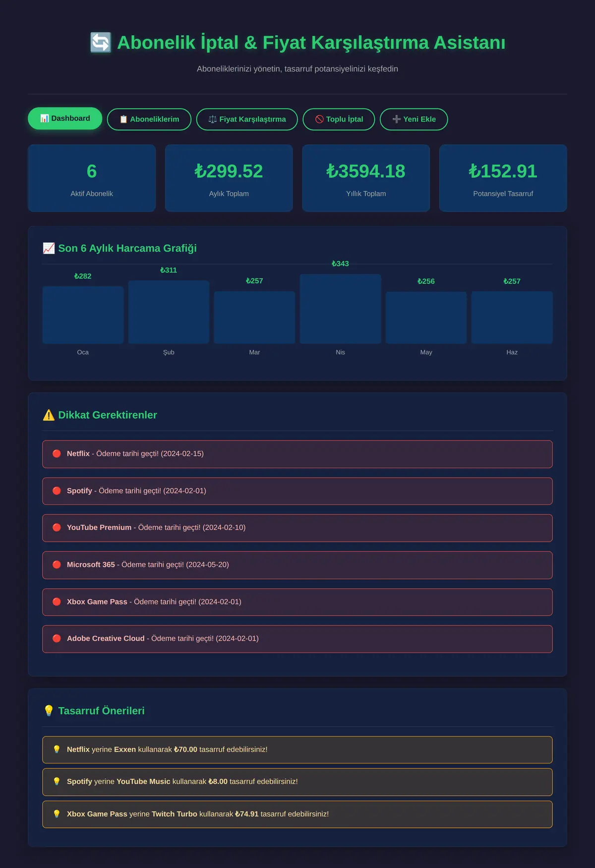
Task: Click the lightbulb in the Netflix to Exxen suggestion
Action: click(x=57, y=750)
